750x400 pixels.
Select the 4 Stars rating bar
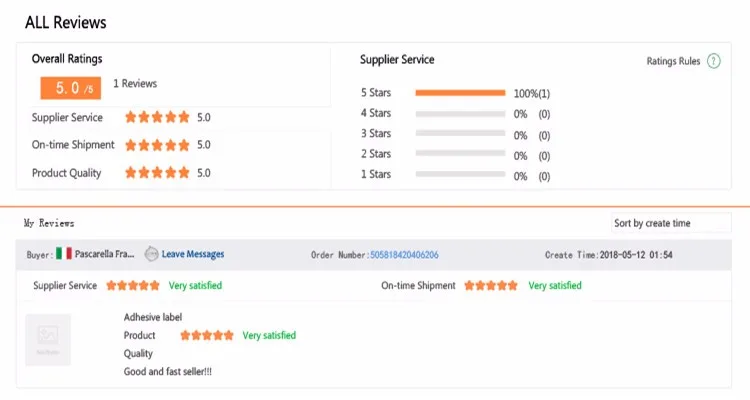point(460,114)
